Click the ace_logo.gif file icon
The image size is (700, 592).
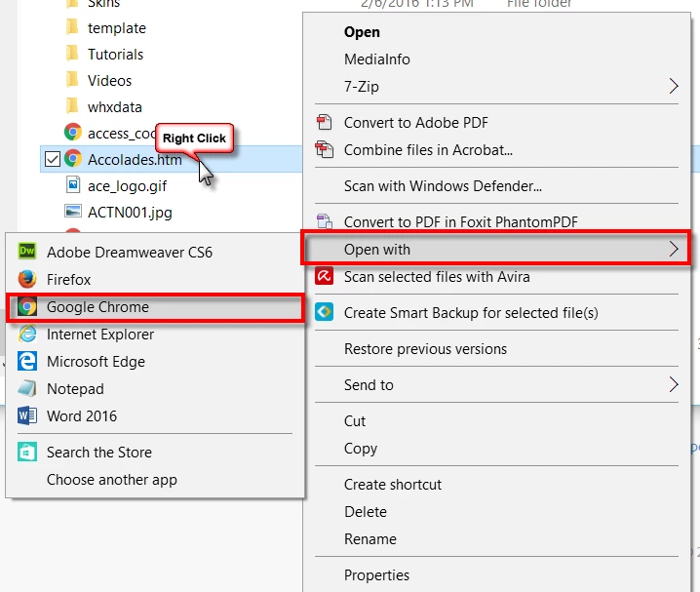click(x=73, y=185)
